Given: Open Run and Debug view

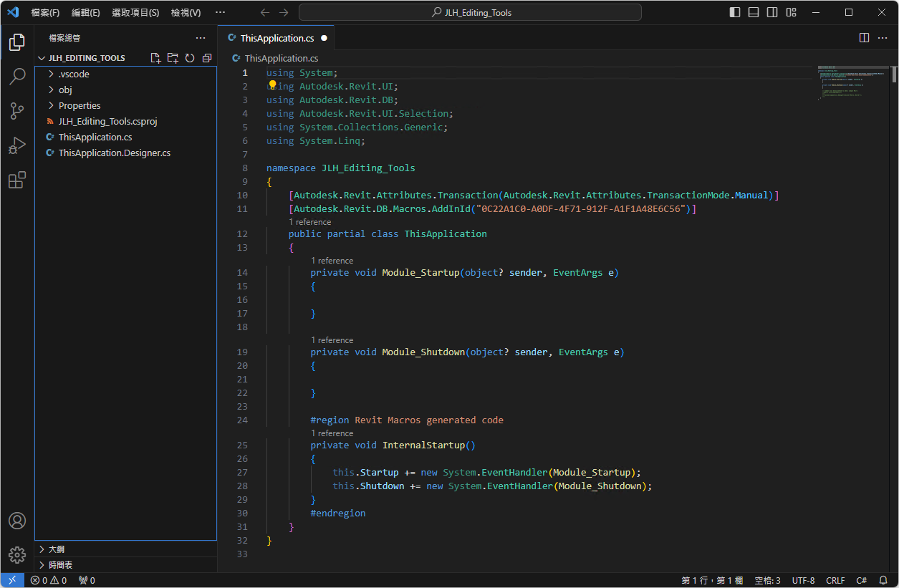Looking at the screenshot, I should point(17,145).
